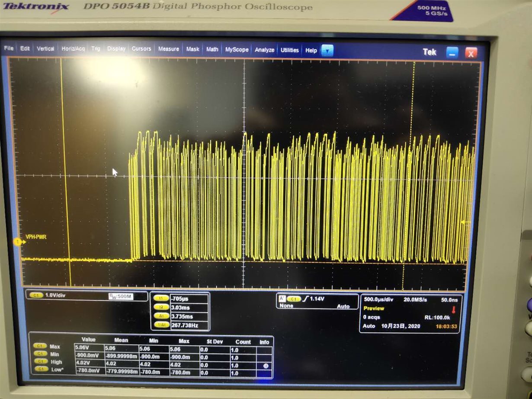
Task: Close the oscilloscope application with the red X
Action: (x=471, y=53)
